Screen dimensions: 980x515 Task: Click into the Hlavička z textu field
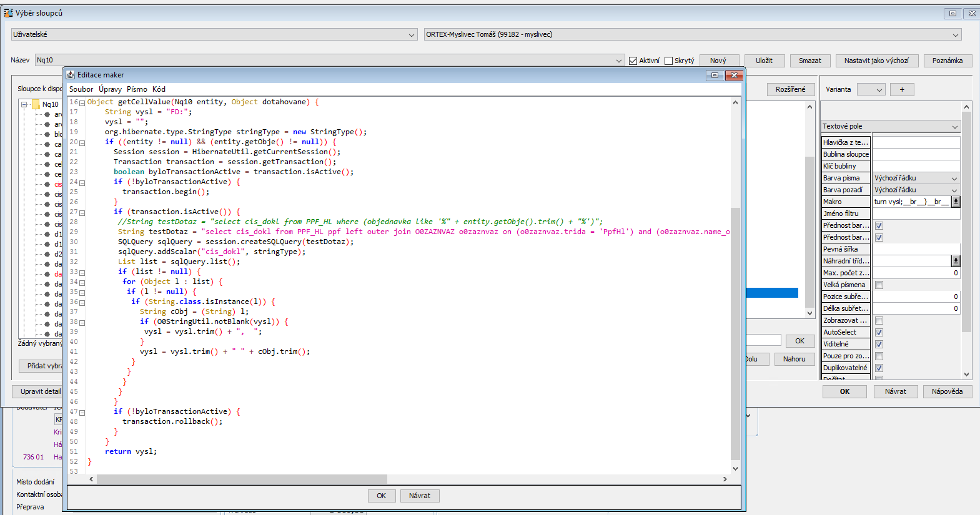(916, 142)
